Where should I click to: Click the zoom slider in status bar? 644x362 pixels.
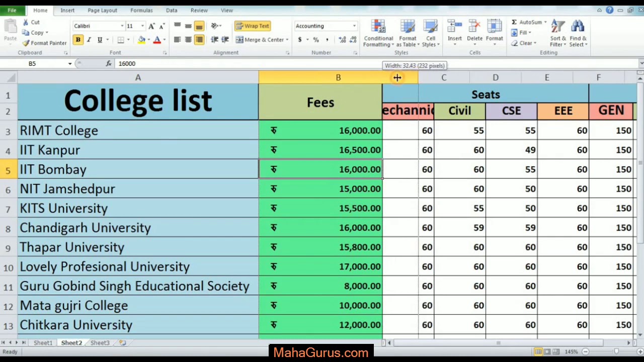[x=617, y=352]
